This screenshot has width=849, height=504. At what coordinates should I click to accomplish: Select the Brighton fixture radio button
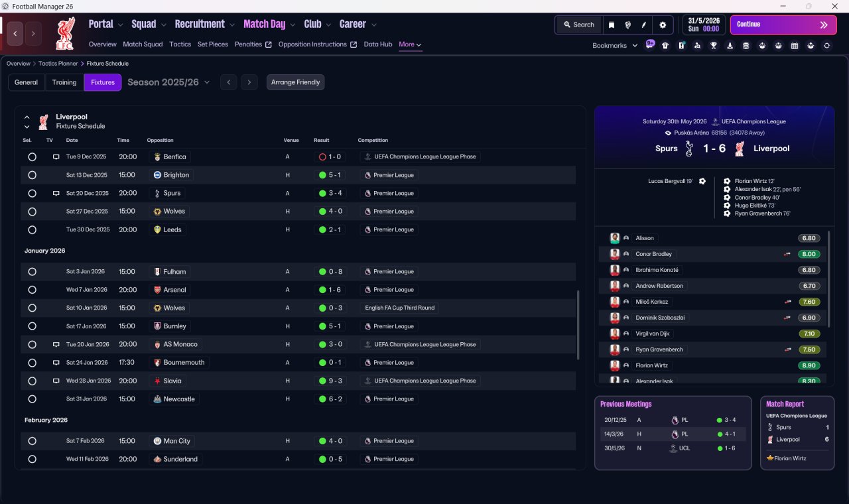32,175
